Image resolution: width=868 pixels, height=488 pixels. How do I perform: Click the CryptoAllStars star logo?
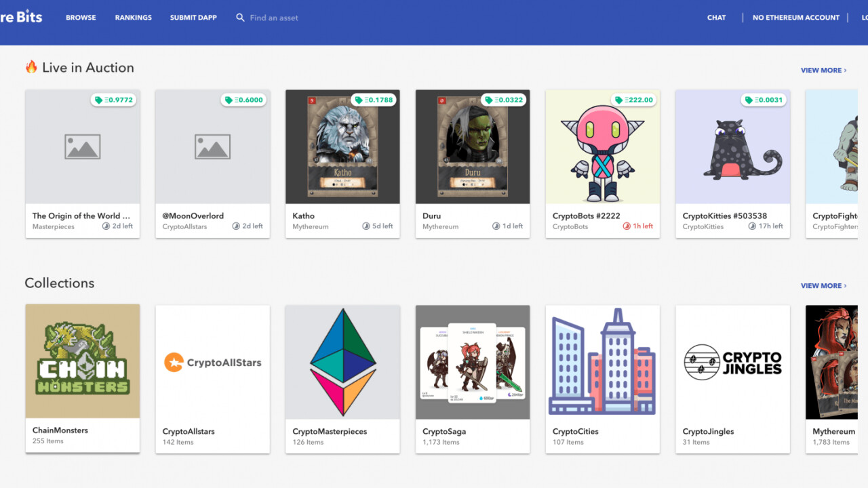pos(174,363)
